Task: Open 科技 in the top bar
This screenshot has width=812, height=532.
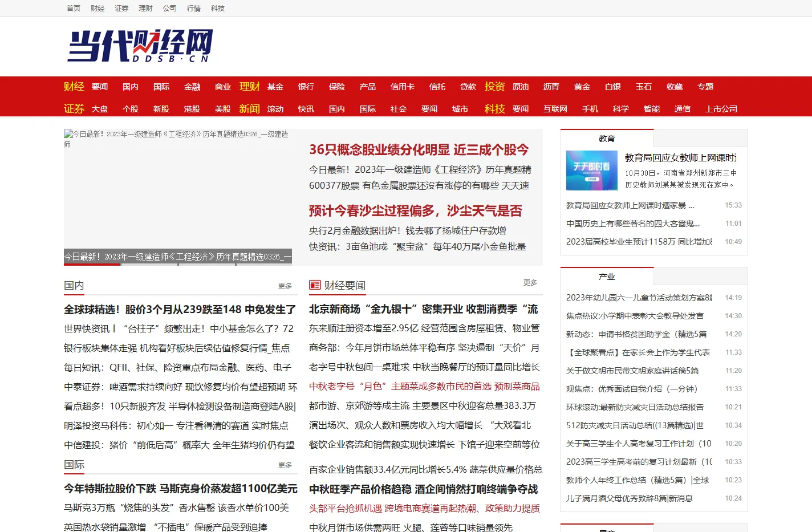Action: pos(217,9)
